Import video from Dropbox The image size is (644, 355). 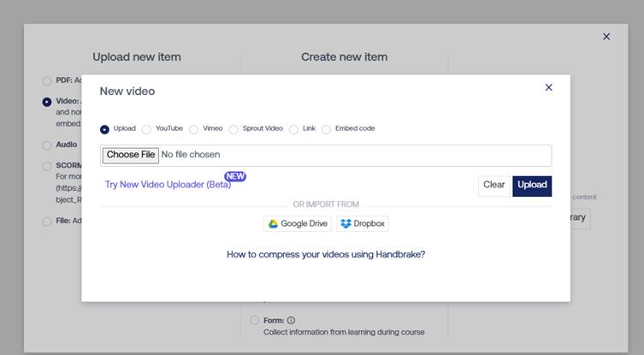(x=363, y=224)
